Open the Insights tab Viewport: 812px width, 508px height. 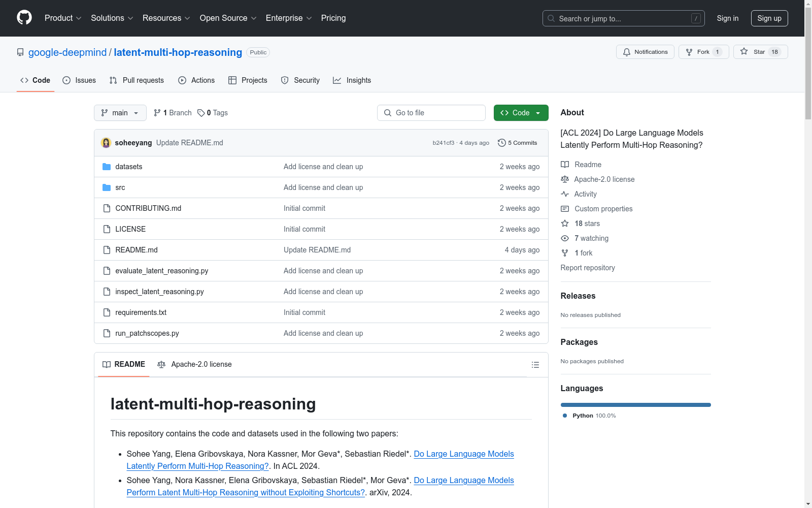pyautogui.click(x=352, y=80)
